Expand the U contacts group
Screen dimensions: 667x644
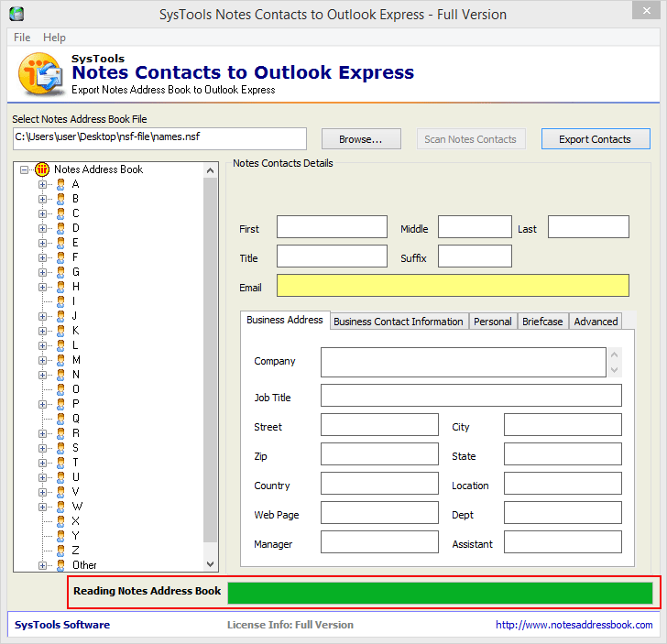[x=42, y=477]
